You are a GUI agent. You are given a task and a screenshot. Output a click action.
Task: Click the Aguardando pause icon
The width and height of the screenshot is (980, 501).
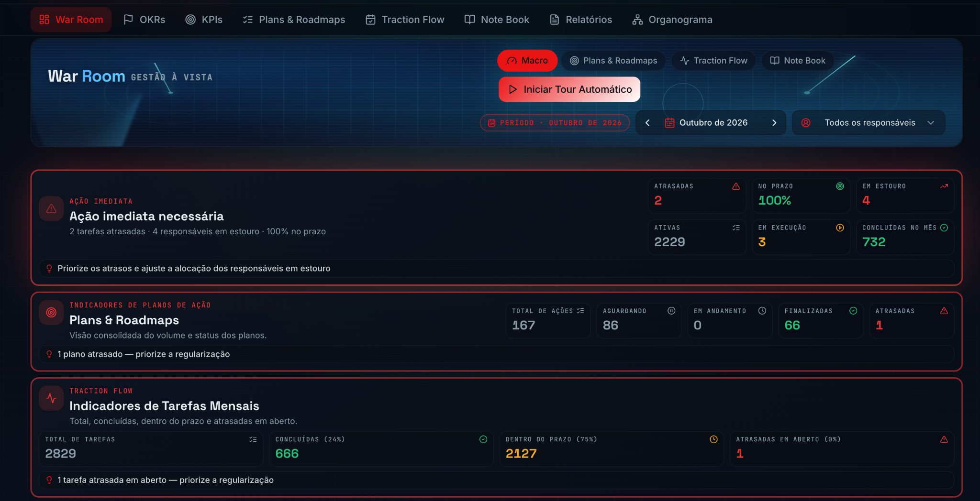(671, 311)
